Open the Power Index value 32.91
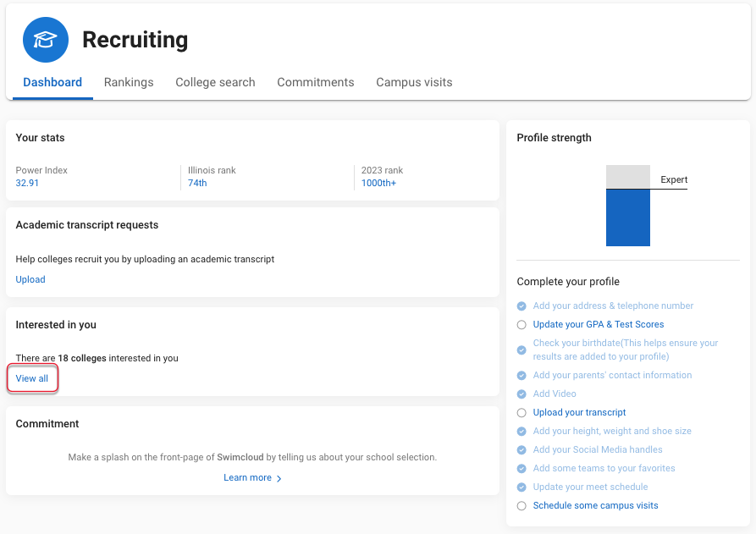Viewport: 756px width, 534px height. [27, 183]
